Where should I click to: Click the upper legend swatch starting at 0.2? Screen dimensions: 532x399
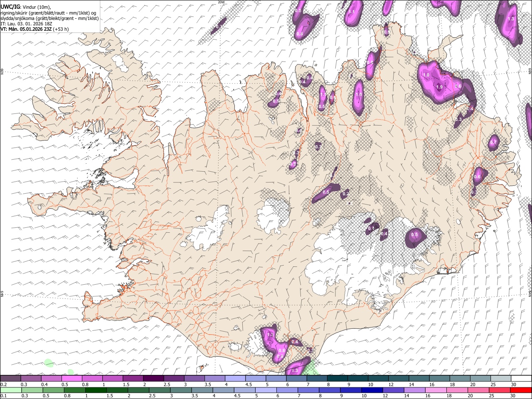(x=10, y=379)
